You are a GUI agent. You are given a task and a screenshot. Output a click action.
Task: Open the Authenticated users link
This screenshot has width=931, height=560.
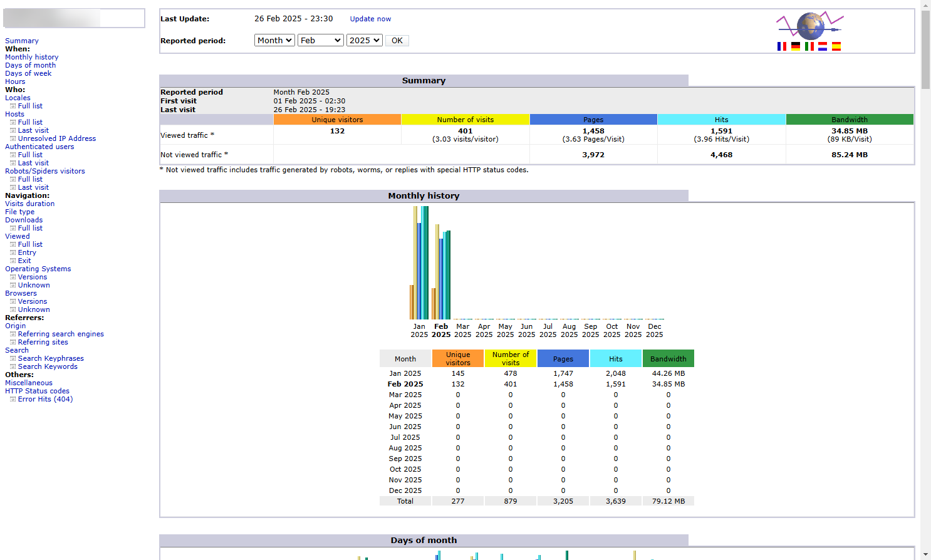39,147
